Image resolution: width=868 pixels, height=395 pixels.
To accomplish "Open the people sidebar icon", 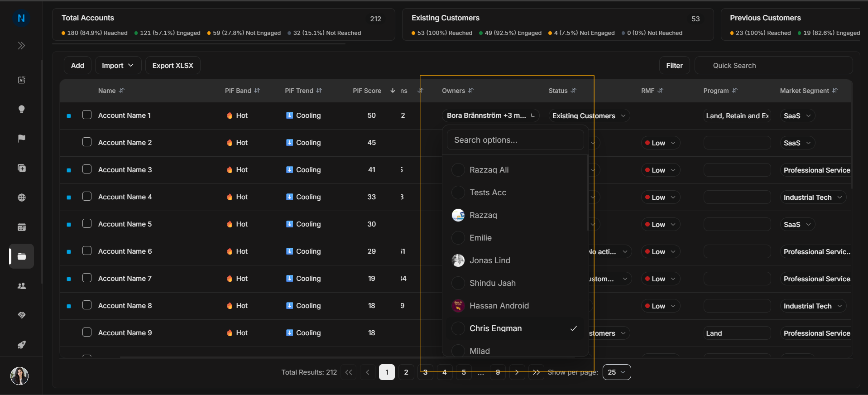I will click(21, 286).
